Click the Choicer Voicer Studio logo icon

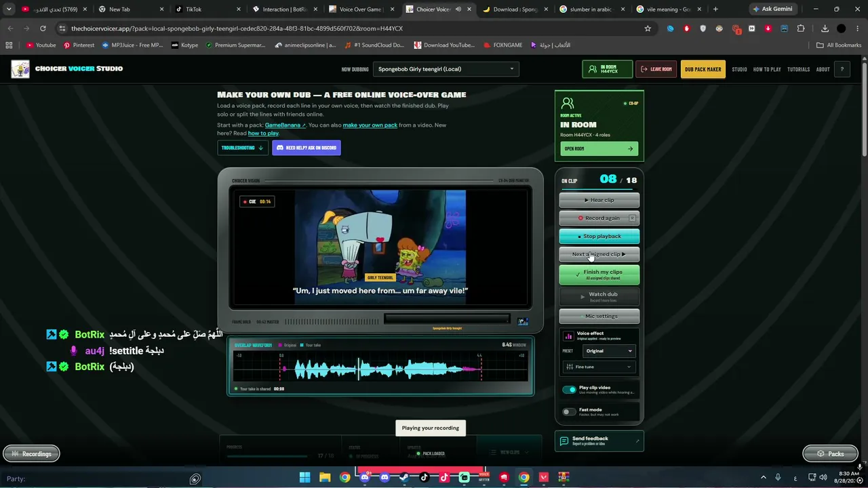(x=20, y=69)
